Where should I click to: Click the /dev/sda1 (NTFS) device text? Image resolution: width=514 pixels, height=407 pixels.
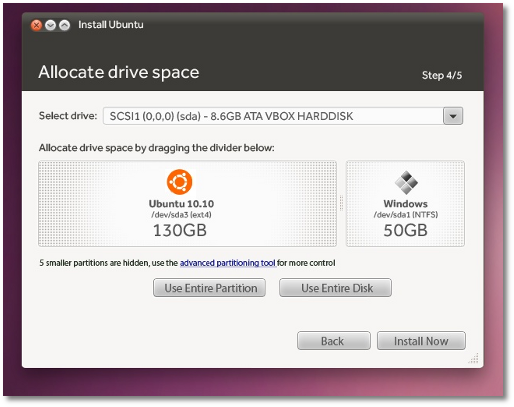click(406, 215)
